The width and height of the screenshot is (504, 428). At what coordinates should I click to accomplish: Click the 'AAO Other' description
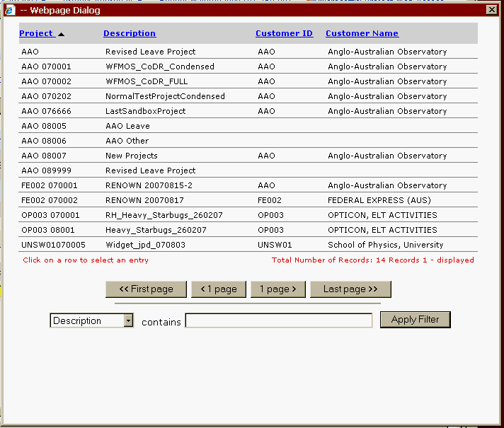coord(127,141)
